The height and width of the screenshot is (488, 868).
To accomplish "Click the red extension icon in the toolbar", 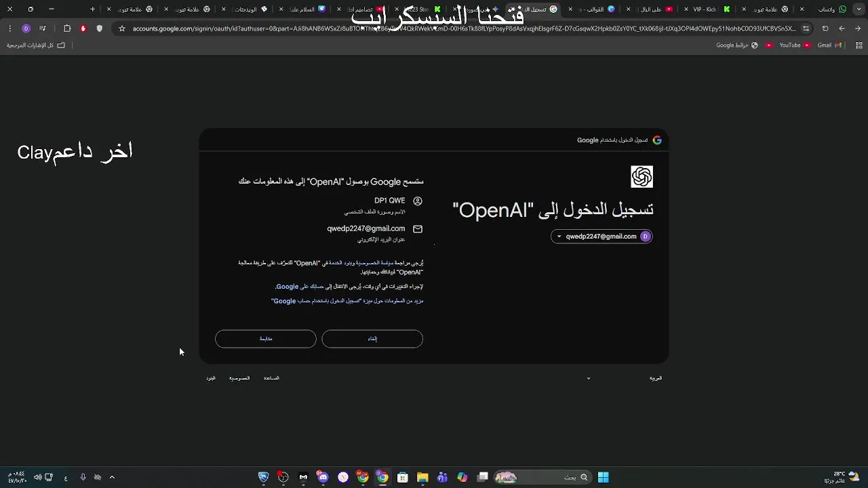I will [83, 28].
